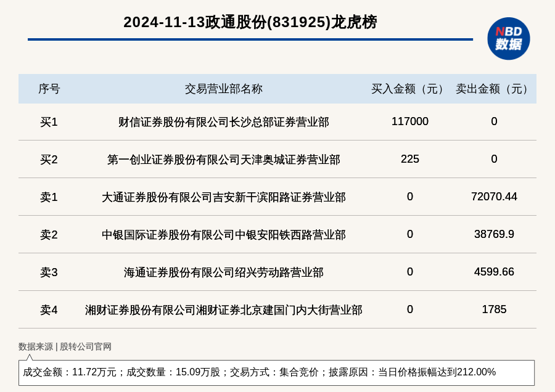Click the 买2 row label
Screen dimensions: 555x392
point(49,160)
